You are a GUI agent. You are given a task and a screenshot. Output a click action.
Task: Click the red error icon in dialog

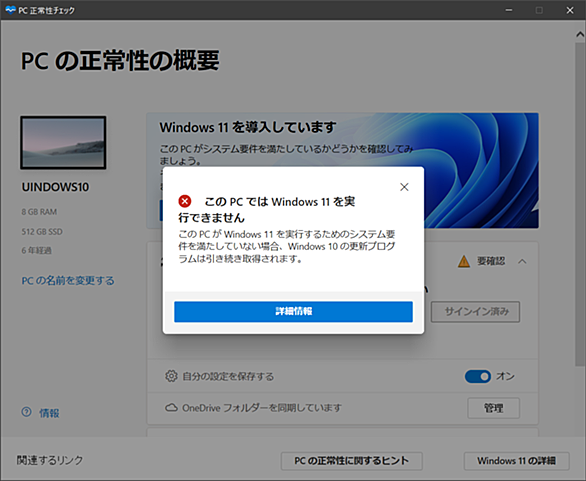(x=185, y=201)
